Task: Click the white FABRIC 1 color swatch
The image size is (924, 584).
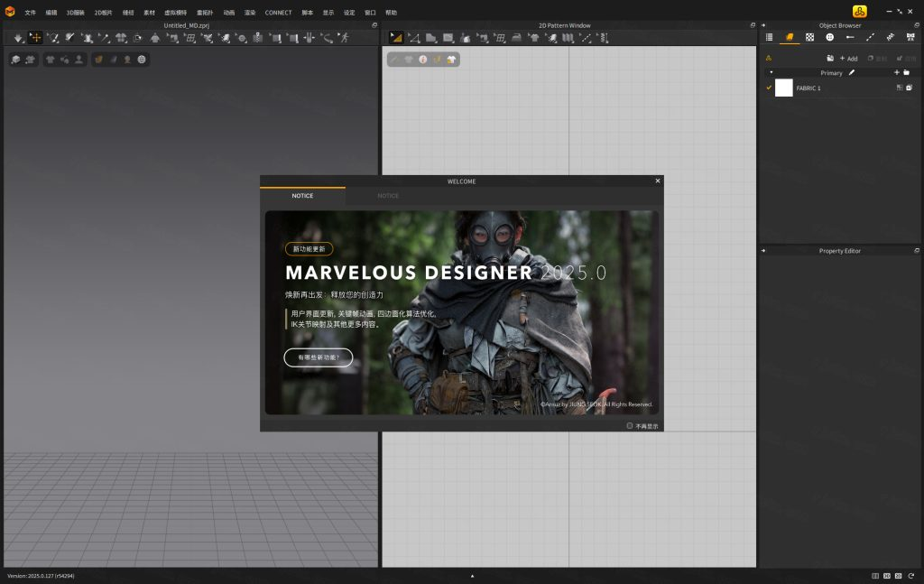Action: [x=783, y=88]
